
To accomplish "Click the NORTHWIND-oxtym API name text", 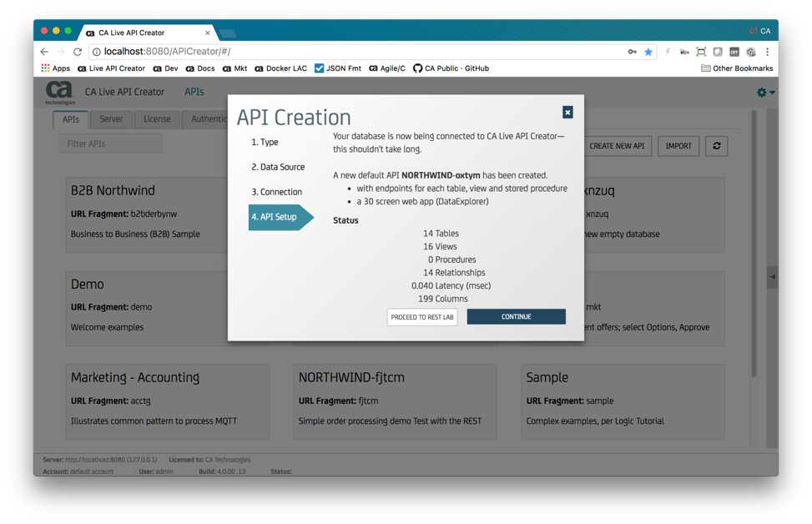I will (x=441, y=175).
